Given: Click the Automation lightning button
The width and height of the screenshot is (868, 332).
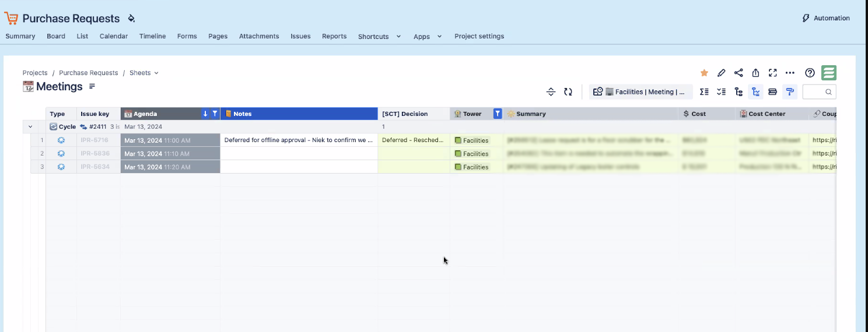Looking at the screenshot, I should click(x=827, y=18).
